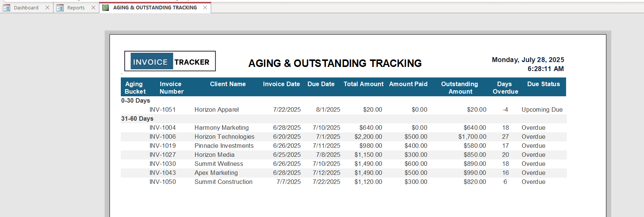Screen dimensions: 644x217
Task: Click the 31-60 Days group heading
Action: click(x=137, y=118)
